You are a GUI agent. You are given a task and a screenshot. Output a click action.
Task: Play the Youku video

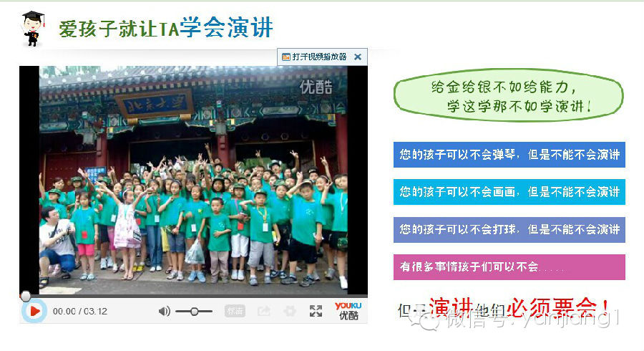(34, 311)
